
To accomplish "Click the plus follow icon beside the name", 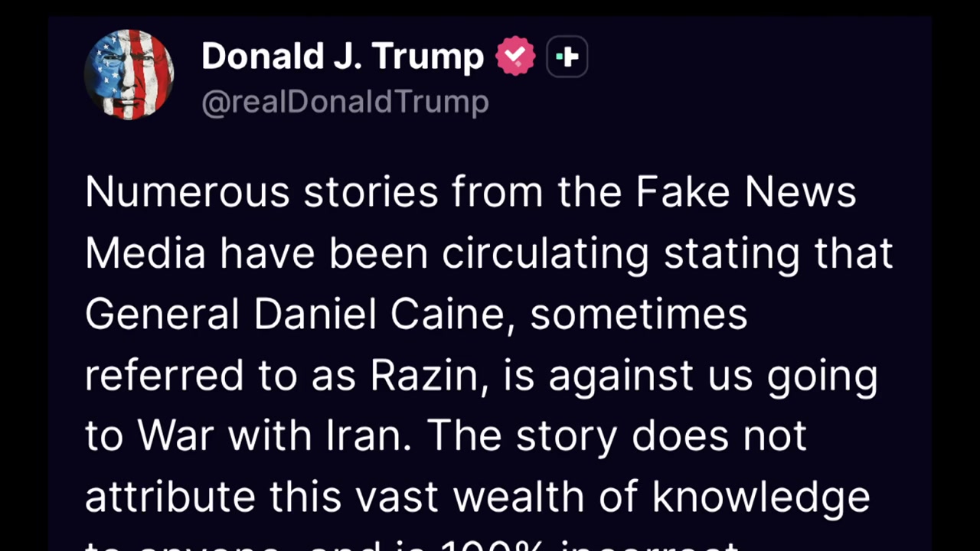I will pos(567,57).
